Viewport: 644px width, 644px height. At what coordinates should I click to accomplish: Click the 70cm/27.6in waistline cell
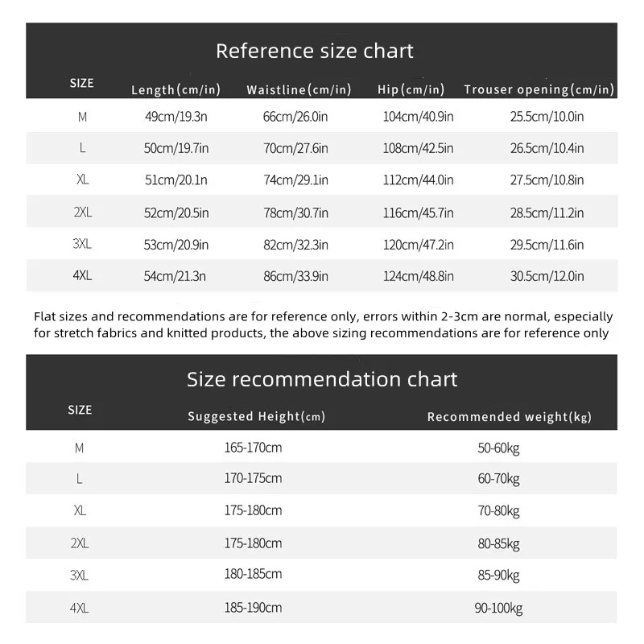click(x=295, y=149)
